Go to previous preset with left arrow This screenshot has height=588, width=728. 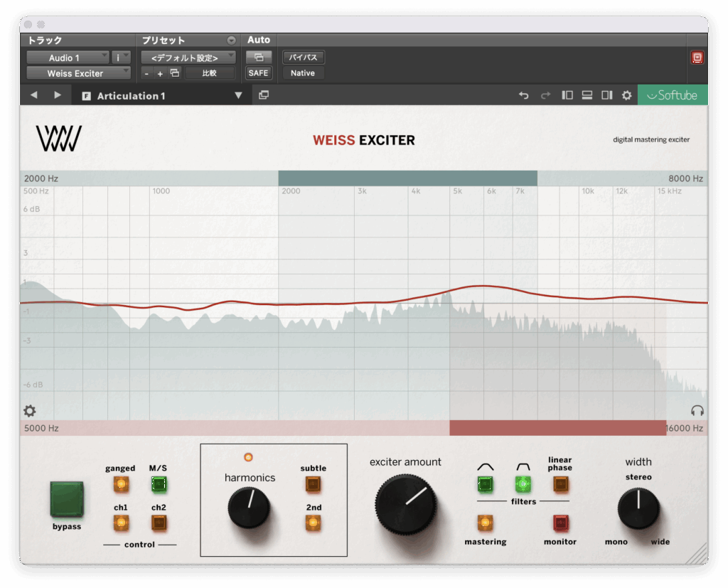(33, 95)
